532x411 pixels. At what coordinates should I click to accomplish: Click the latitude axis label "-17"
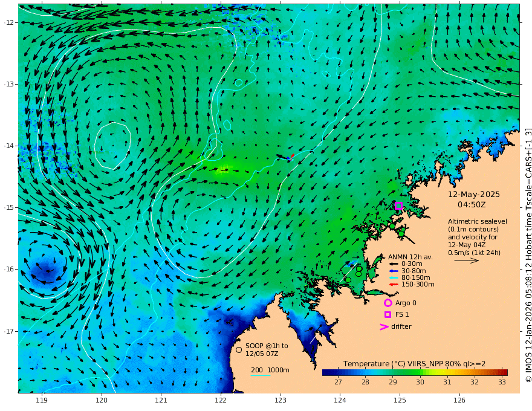click(9, 331)
